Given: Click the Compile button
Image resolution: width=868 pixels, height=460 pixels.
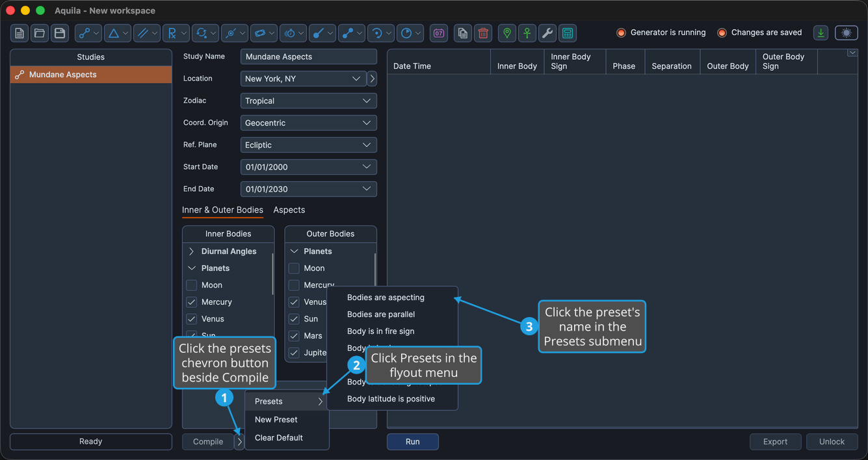Looking at the screenshot, I should coord(208,442).
